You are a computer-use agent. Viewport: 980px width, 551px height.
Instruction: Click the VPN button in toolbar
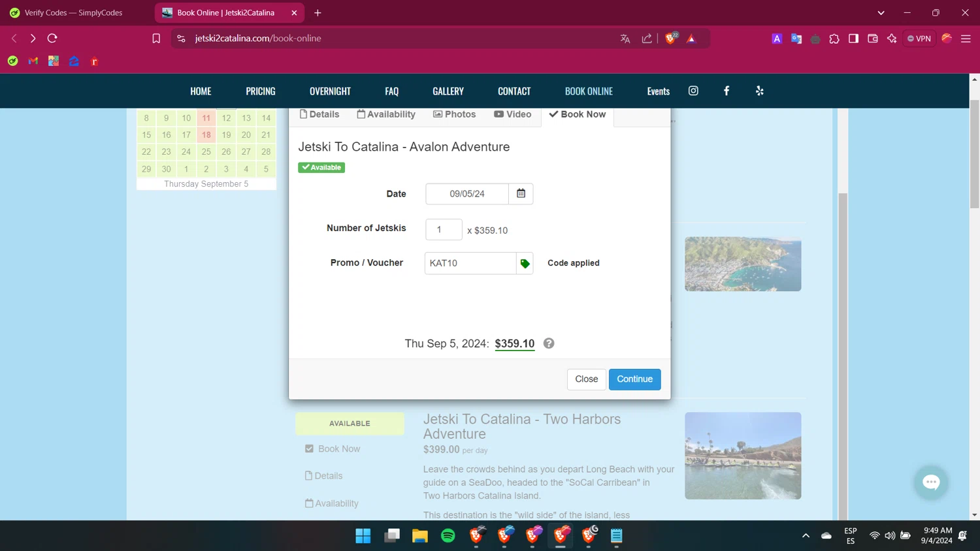(x=919, y=39)
